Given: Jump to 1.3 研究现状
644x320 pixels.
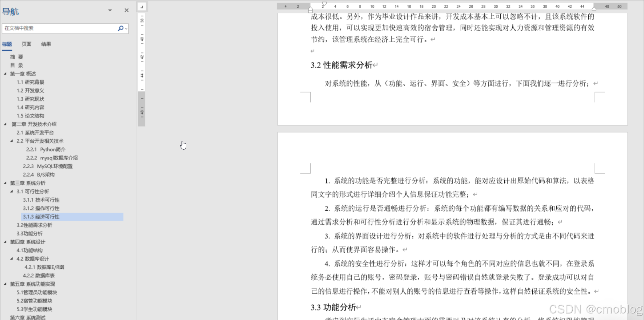Looking at the screenshot, I should [30, 99].
